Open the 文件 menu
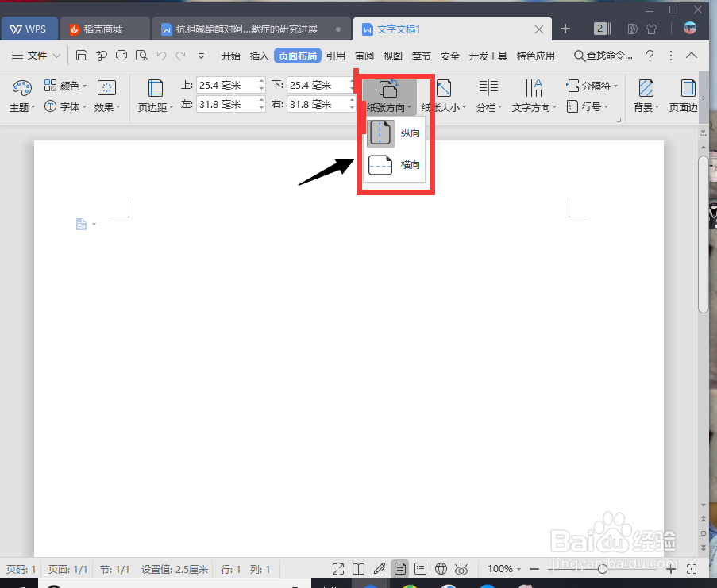The height and width of the screenshot is (588, 717). click(37, 56)
